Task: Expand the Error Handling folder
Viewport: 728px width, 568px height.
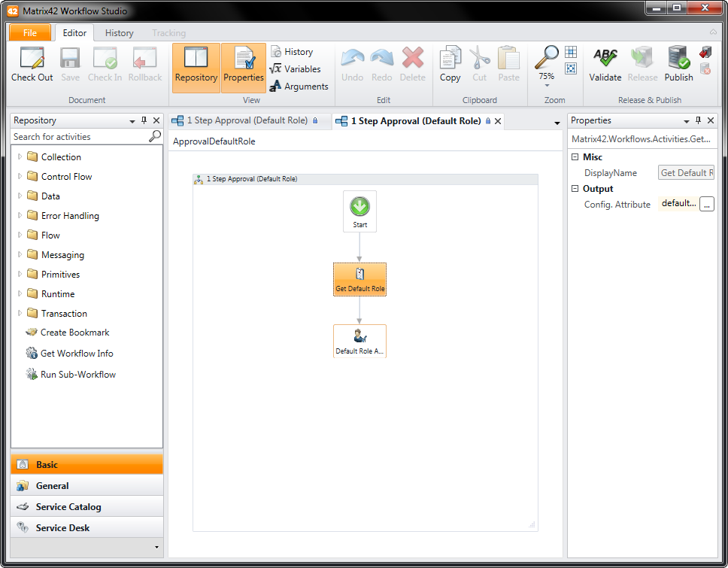Action: 20,215
